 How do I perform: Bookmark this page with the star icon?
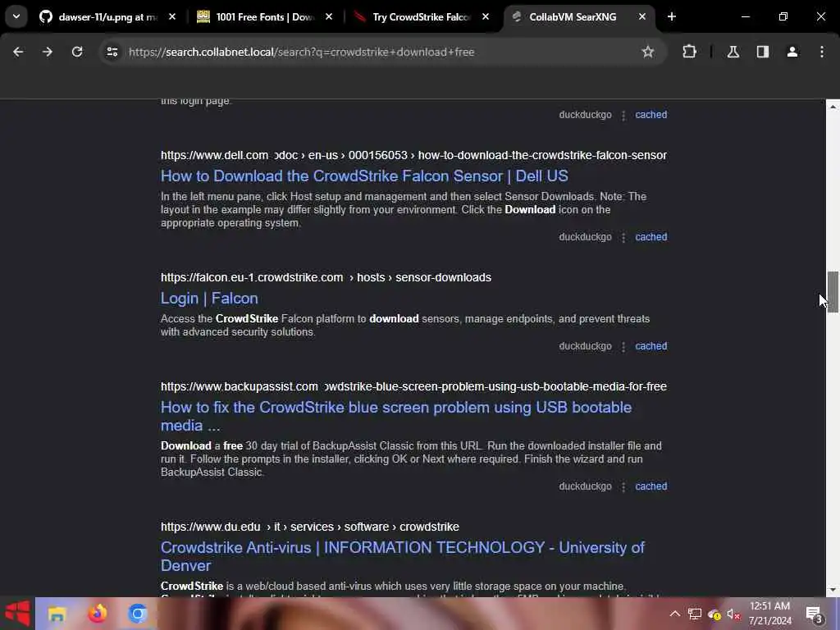(648, 52)
